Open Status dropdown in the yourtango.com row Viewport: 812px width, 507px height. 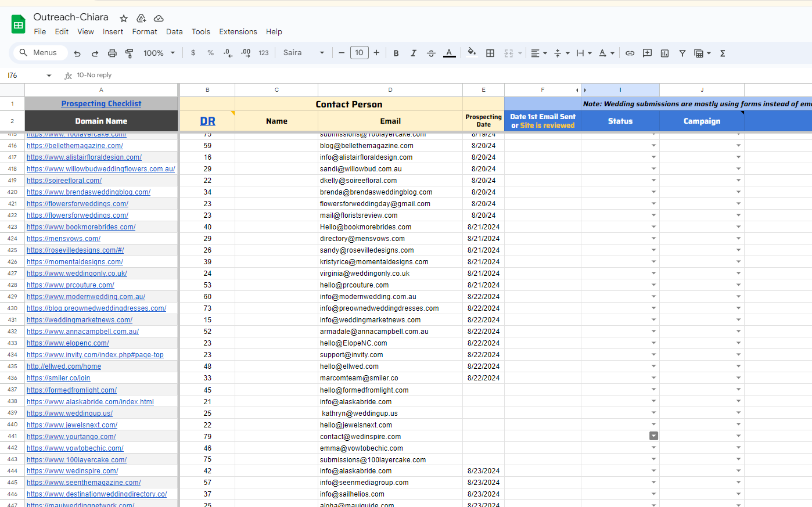point(653,436)
